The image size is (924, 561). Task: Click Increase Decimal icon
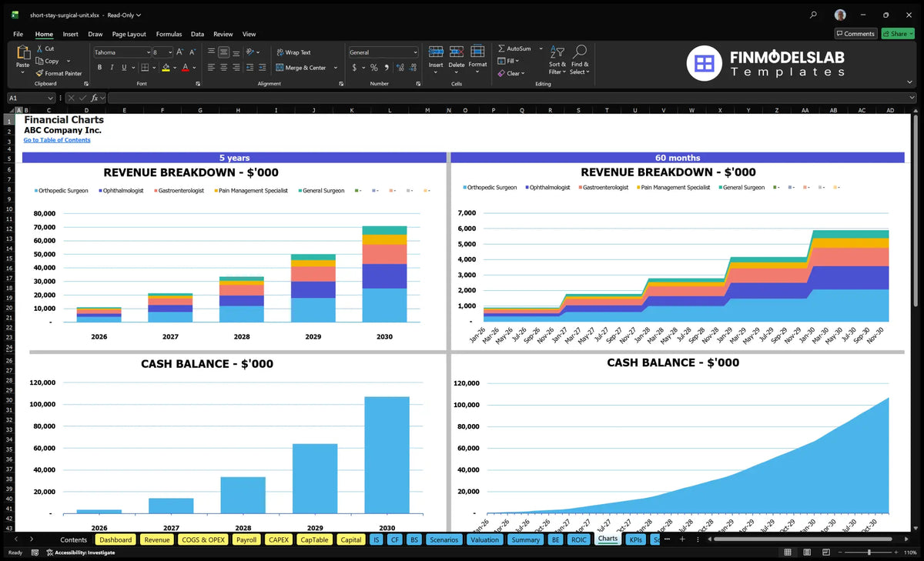tap(400, 68)
